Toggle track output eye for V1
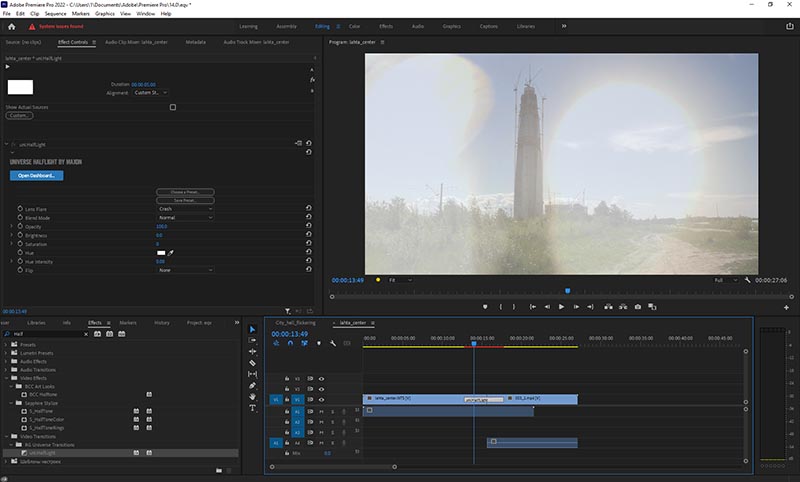 321,399
